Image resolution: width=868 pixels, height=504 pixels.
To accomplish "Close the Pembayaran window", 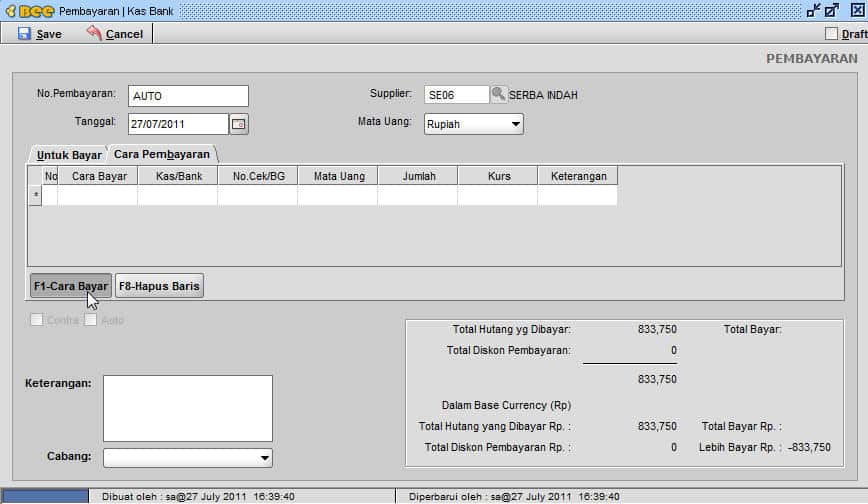I will click(x=857, y=11).
